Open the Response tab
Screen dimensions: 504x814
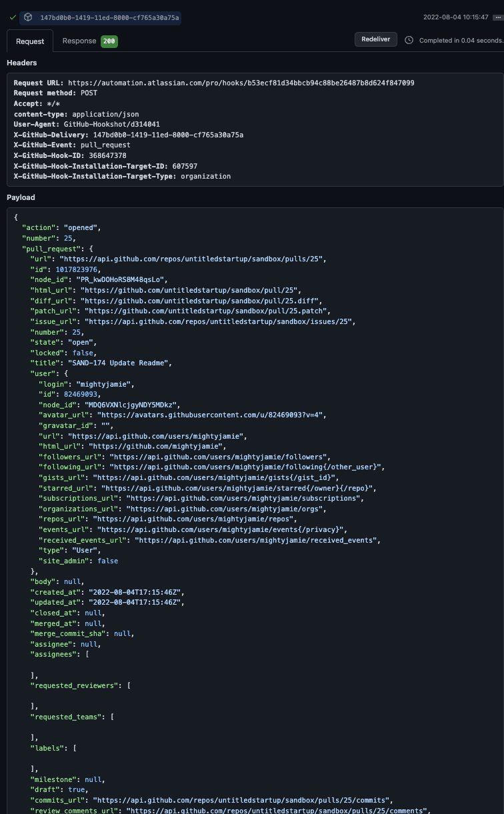tap(79, 41)
